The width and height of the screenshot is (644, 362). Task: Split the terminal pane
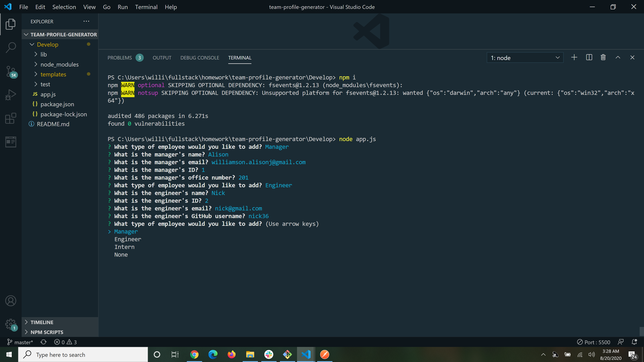tap(589, 57)
